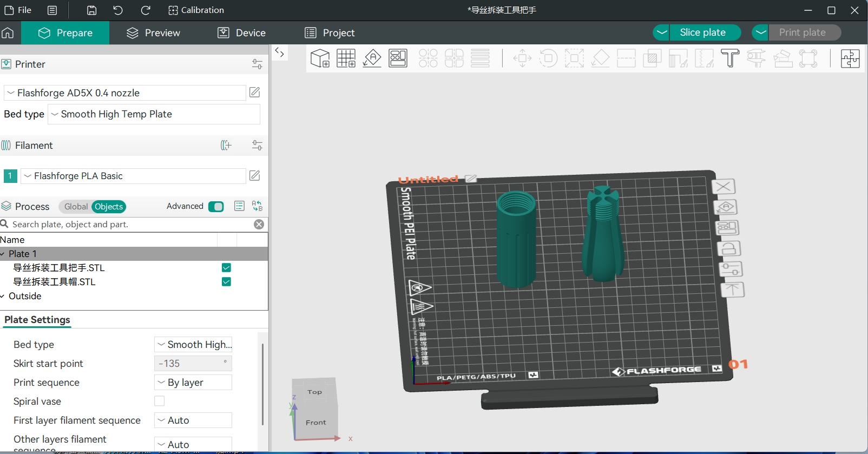The image size is (868, 454).
Task: Open the Flashforge PLA Basic filament dropdown
Action: pos(133,176)
